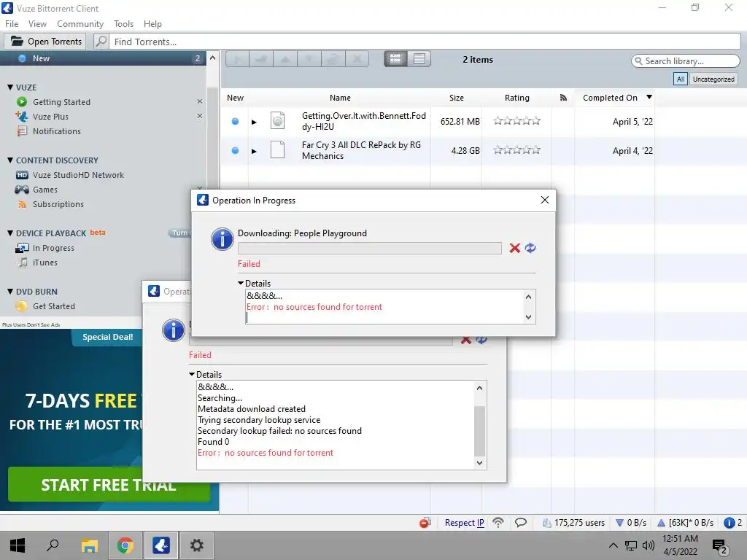Close the Getting Started sidebar entry

(200, 101)
